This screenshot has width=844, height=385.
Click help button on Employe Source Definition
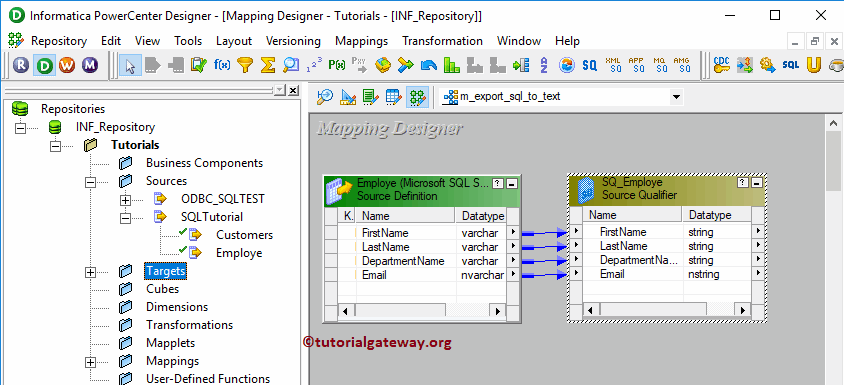coord(498,184)
